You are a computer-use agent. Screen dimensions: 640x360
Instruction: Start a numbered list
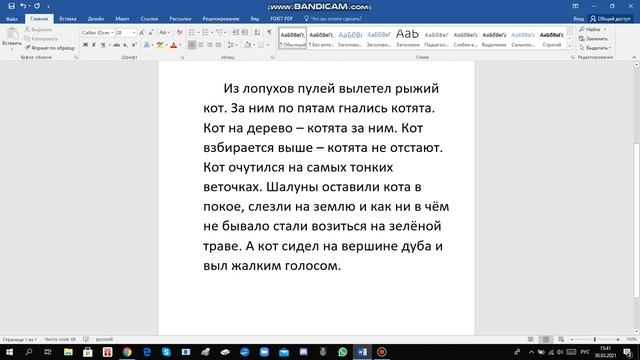(205, 33)
